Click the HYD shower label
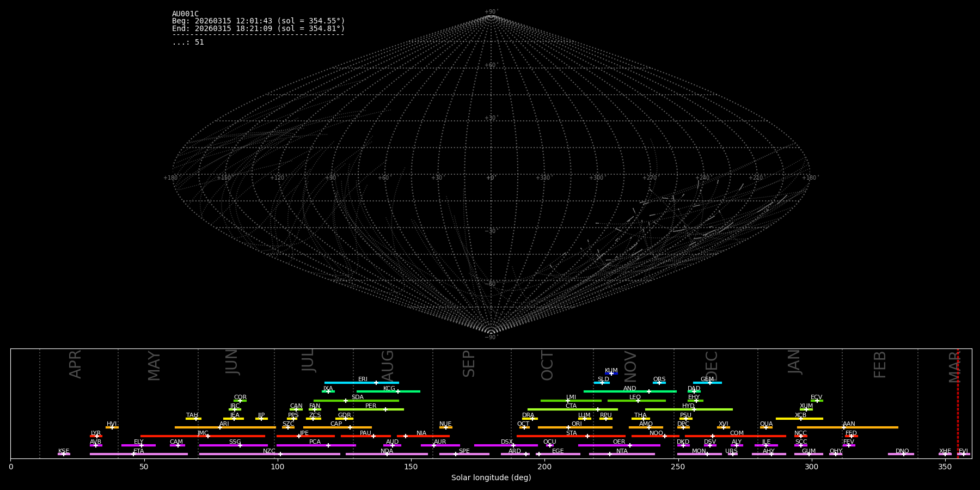 (688, 406)
